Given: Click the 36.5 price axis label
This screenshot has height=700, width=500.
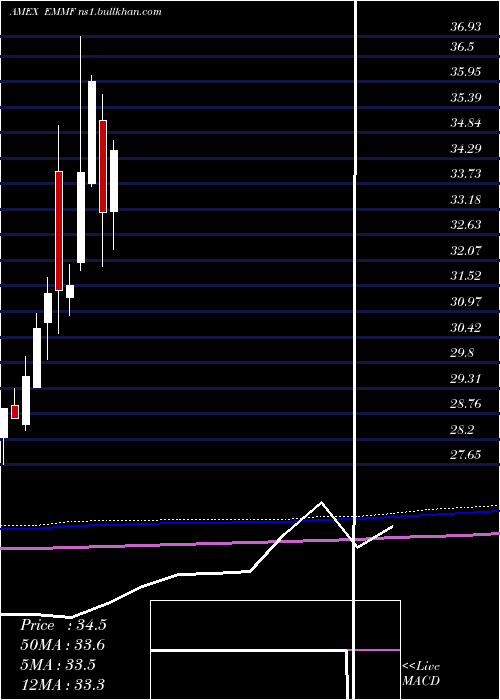Looking at the screenshot, I should [x=462, y=47].
